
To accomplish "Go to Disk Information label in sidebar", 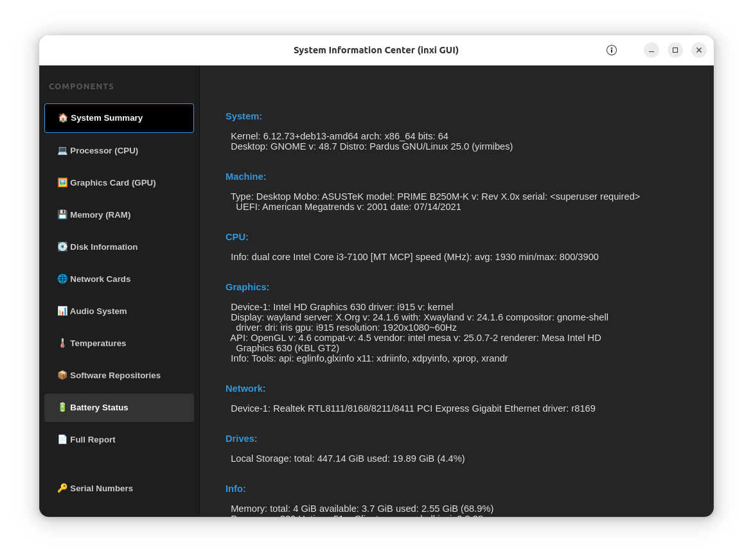I will tap(103, 247).
